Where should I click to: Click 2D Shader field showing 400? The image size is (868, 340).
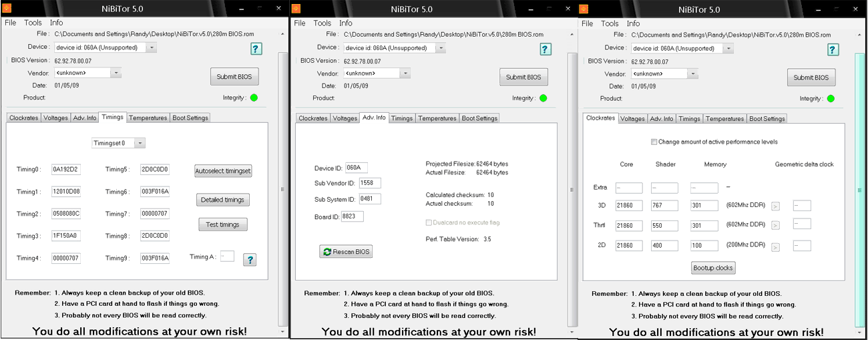(x=665, y=246)
